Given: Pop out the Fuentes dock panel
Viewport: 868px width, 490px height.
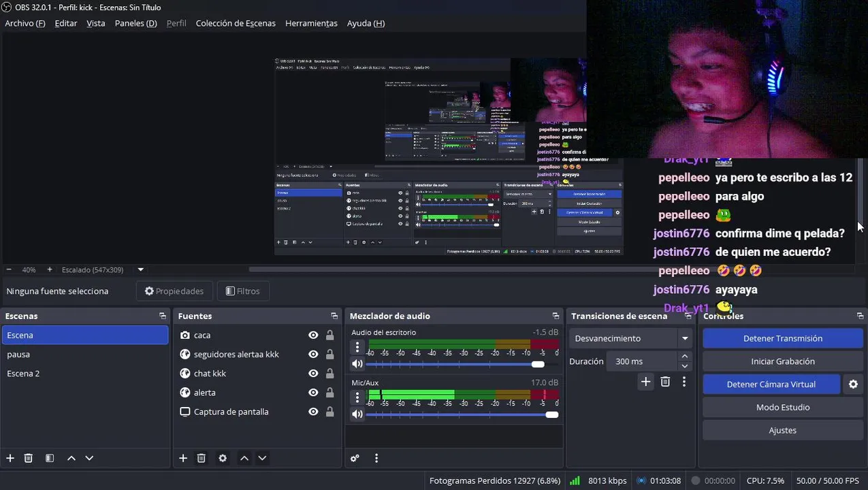Looking at the screenshot, I should [x=334, y=316].
